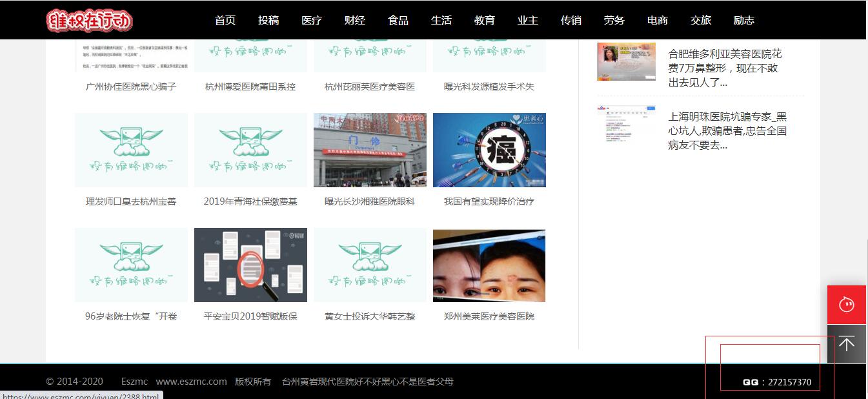
Task: Select the 医疗 category in navigation
Action: 312,21
